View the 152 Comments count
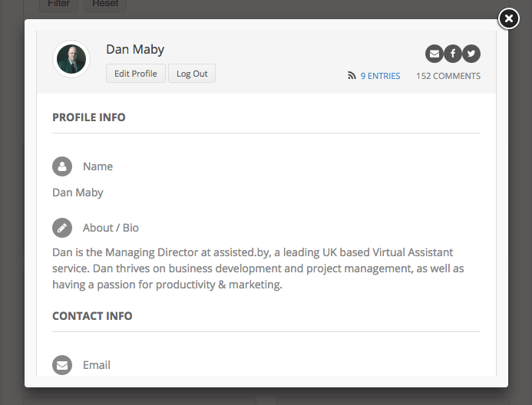532x405 pixels. (x=448, y=76)
